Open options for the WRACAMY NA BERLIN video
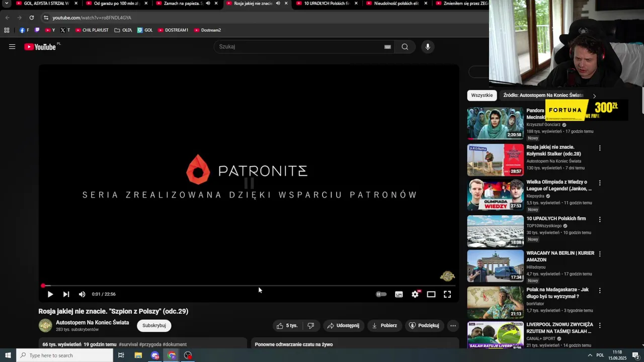The height and width of the screenshot is (362, 644). 600,254
